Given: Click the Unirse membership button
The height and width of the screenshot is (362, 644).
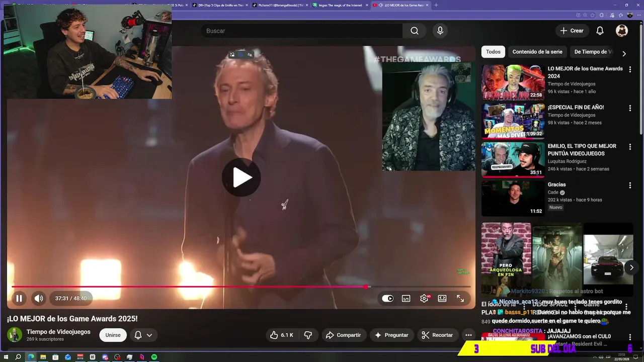Looking at the screenshot, I should pyautogui.click(x=113, y=335).
